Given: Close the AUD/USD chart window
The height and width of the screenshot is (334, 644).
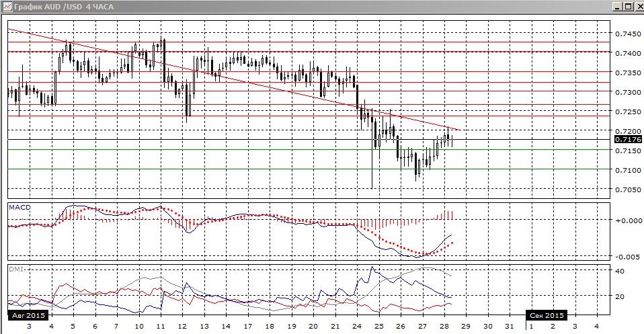Looking at the screenshot, I should tap(638, 7).
